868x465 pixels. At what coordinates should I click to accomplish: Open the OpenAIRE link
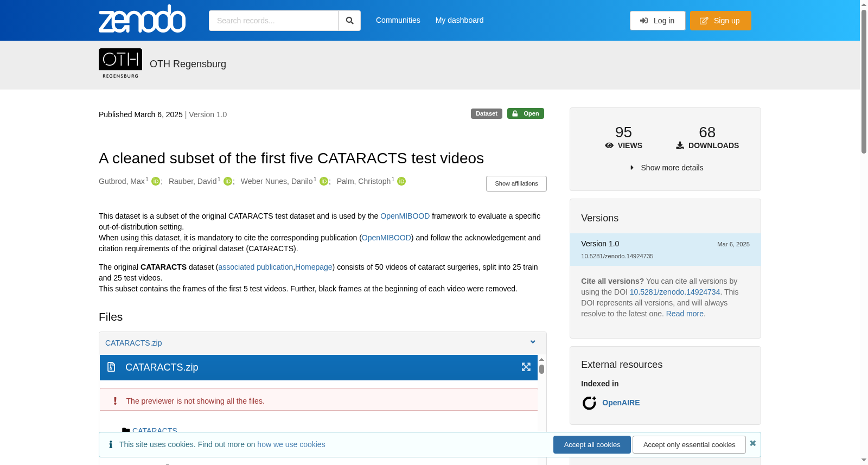[621, 403]
